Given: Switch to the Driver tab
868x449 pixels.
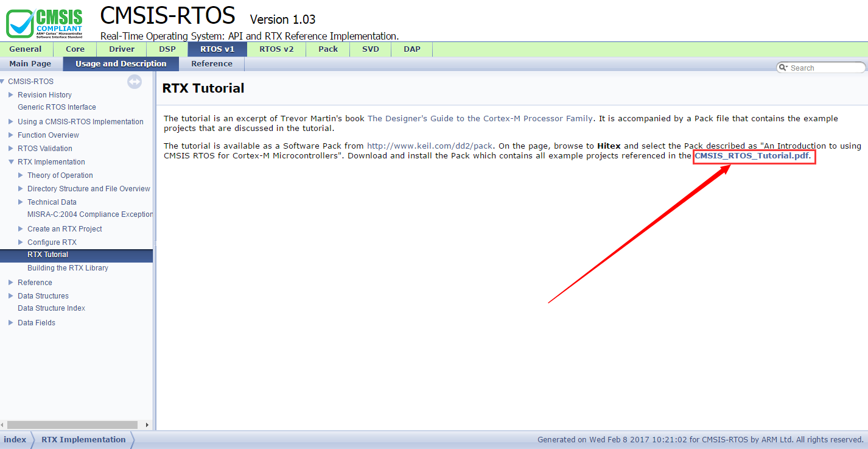Looking at the screenshot, I should (122, 49).
